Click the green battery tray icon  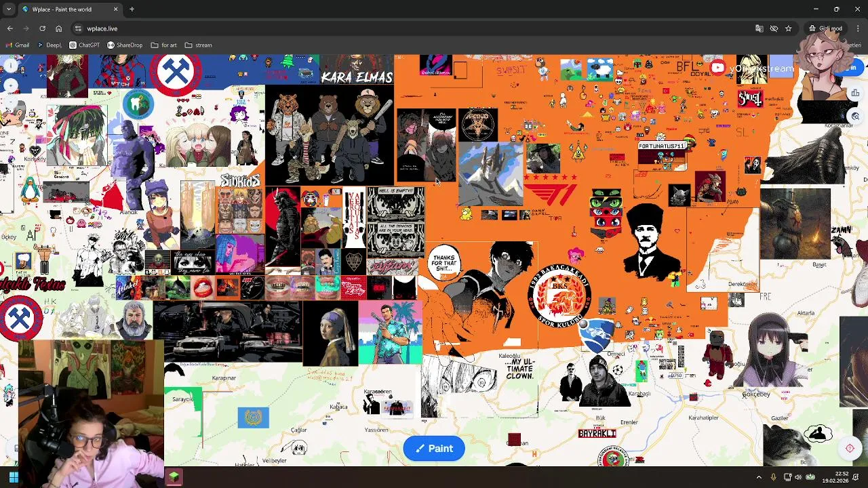(810, 477)
